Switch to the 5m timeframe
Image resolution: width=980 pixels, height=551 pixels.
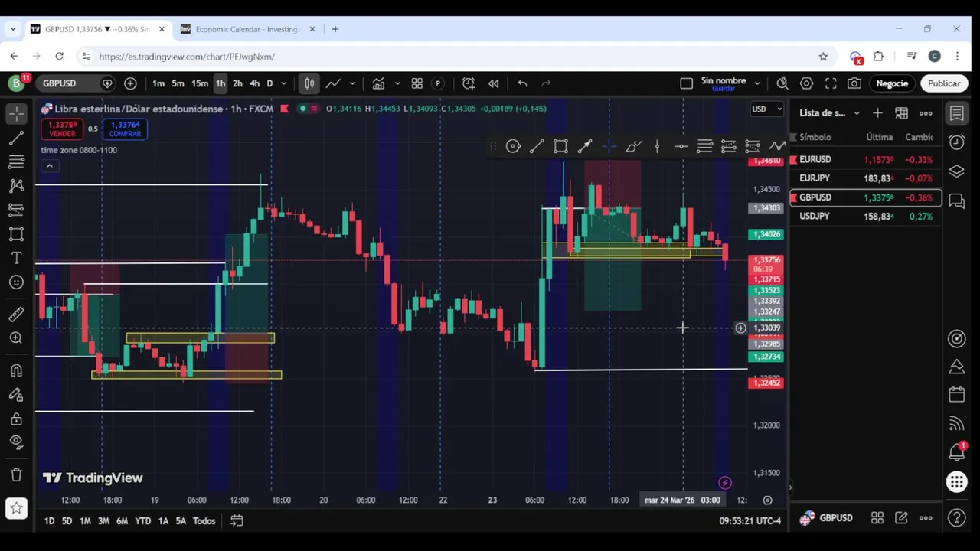coord(178,83)
